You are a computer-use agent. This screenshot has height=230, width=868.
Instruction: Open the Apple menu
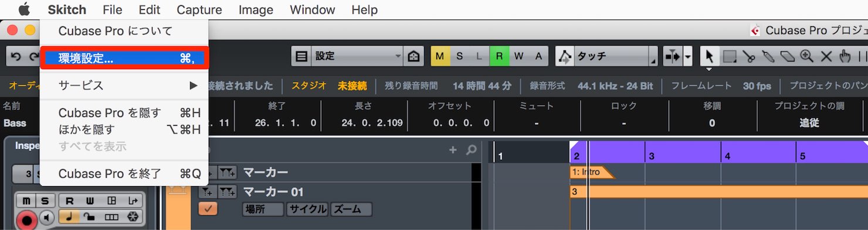pos(23,9)
